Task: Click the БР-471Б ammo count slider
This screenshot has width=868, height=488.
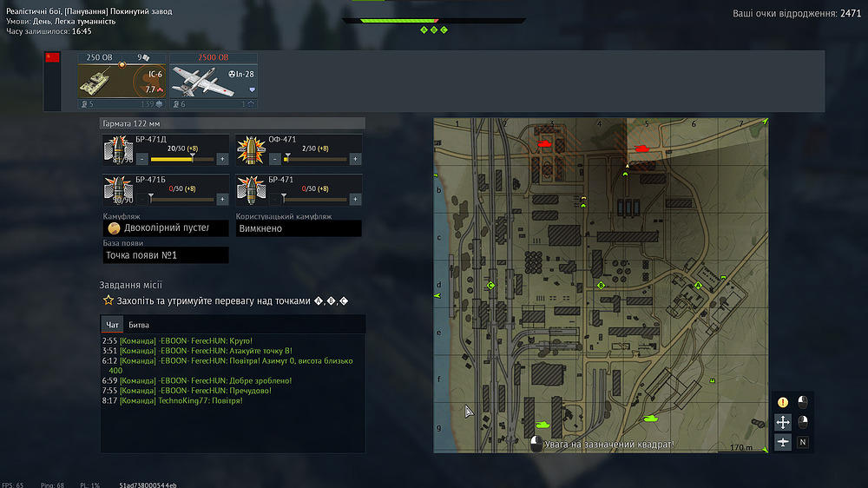Action: point(182,199)
